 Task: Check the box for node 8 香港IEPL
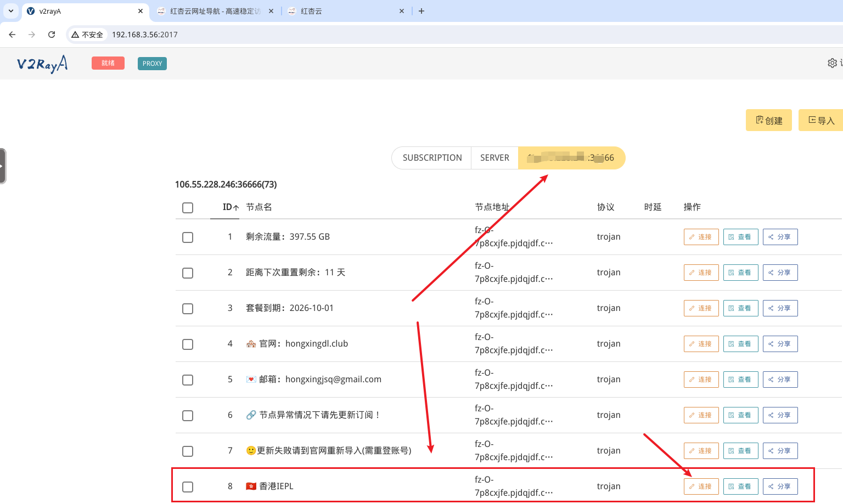tap(188, 487)
